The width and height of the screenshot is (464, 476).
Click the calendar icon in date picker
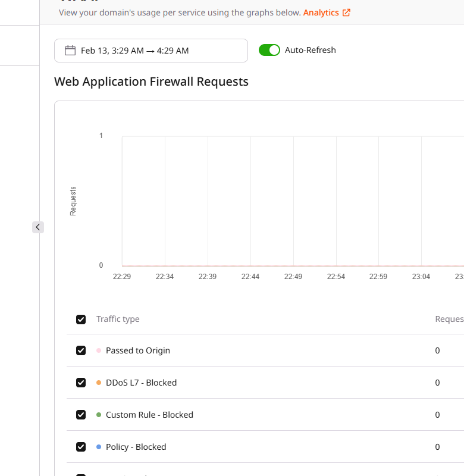pos(70,51)
